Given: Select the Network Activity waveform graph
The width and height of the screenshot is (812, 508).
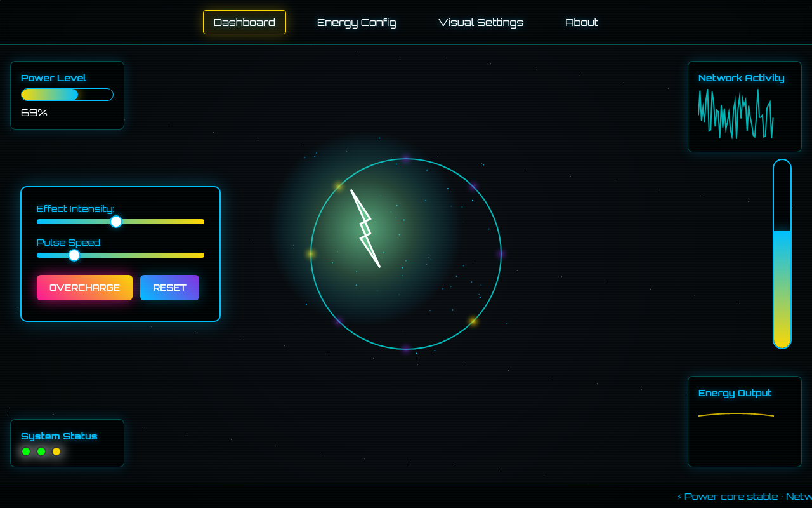Looking at the screenshot, I should point(736,114).
